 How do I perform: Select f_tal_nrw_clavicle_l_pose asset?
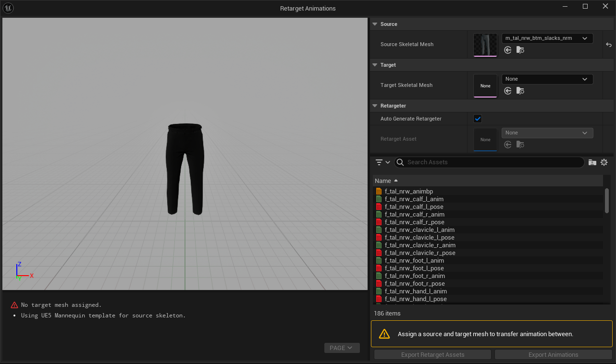pos(488,238)
